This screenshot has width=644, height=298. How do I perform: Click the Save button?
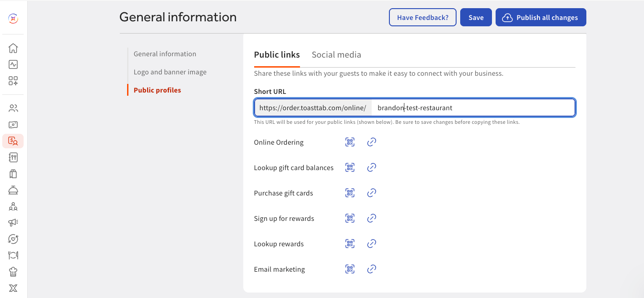[476, 17]
